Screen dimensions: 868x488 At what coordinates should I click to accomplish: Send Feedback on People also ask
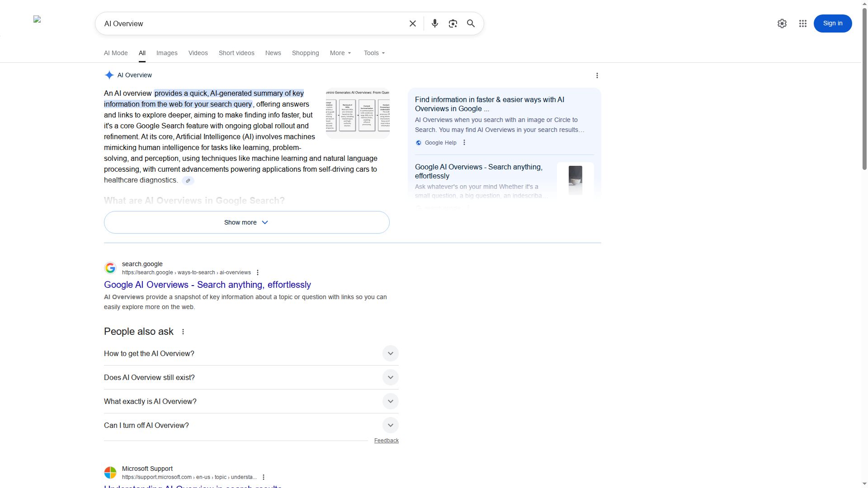pyautogui.click(x=387, y=440)
